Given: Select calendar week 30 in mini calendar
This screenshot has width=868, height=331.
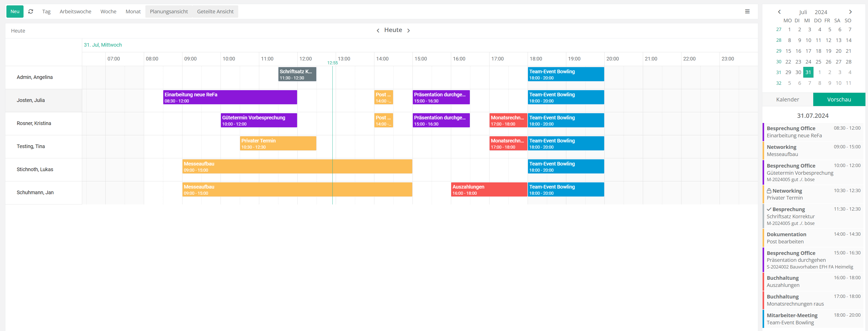Looking at the screenshot, I should tap(778, 62).
